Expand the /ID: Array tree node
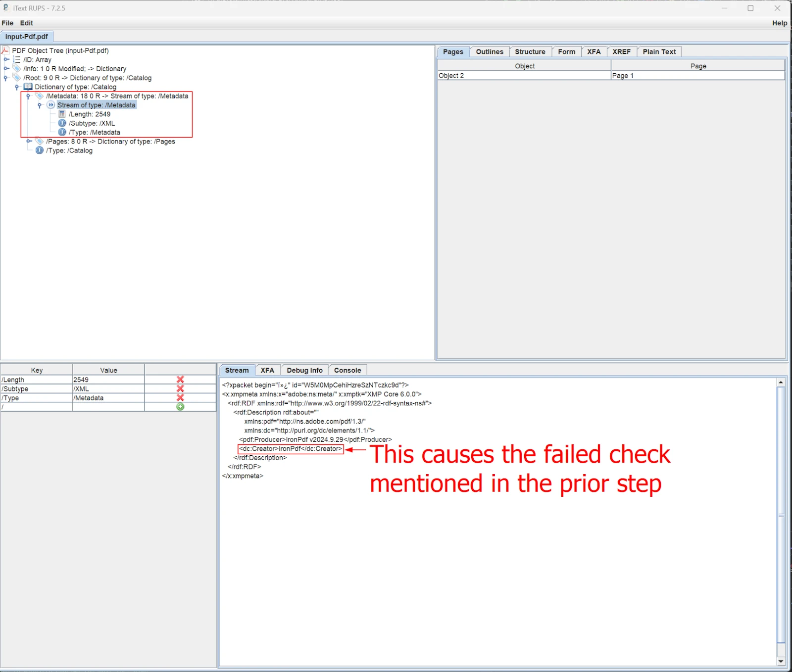 pyautogui.click(x=6, y=60)
